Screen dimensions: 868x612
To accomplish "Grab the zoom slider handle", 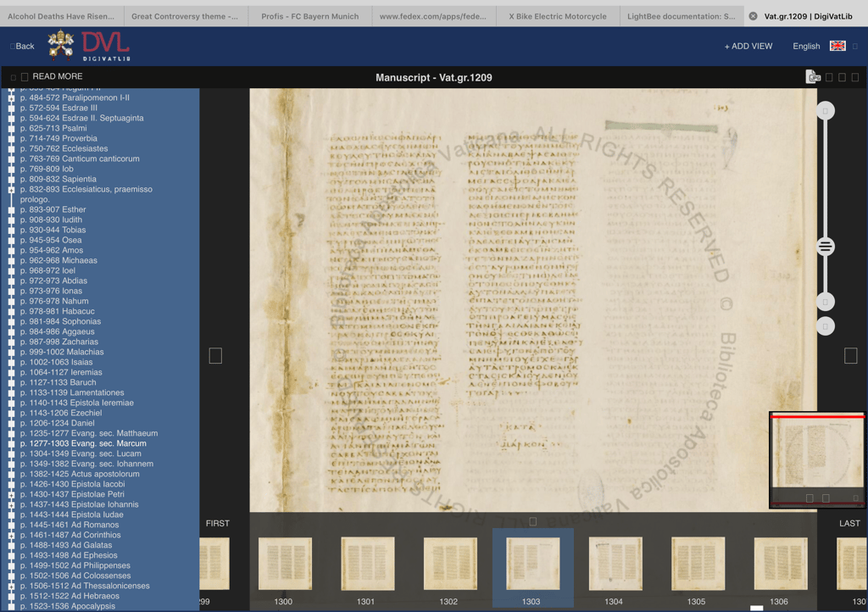I will click(x=825, y=247).
